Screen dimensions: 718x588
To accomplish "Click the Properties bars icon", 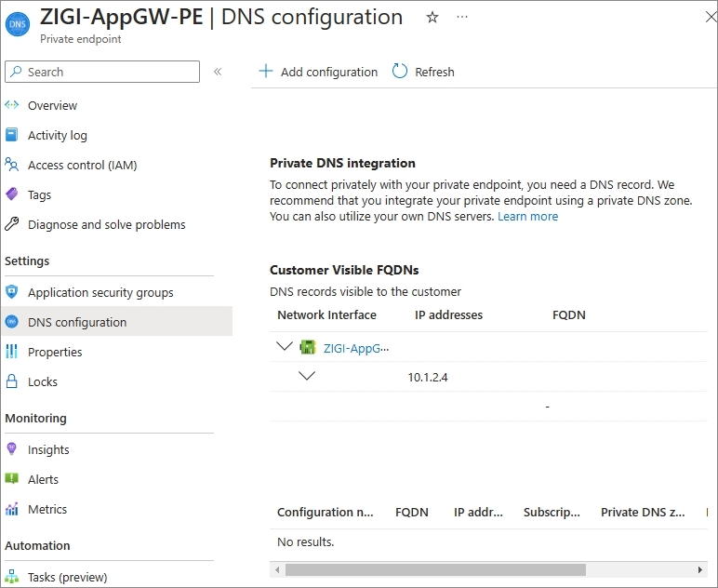I will [11, 352].
